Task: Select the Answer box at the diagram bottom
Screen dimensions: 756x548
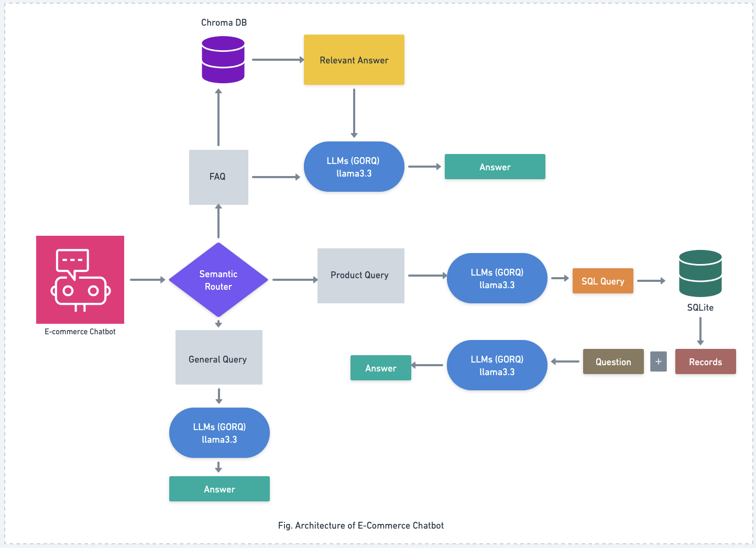Action: point(220,489)
